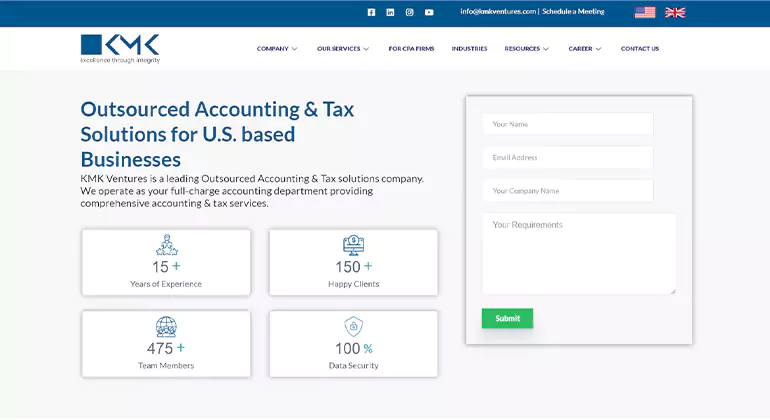Visit the Instagram icon link
This screenshot has width=770, height=420.
(409, 12)
